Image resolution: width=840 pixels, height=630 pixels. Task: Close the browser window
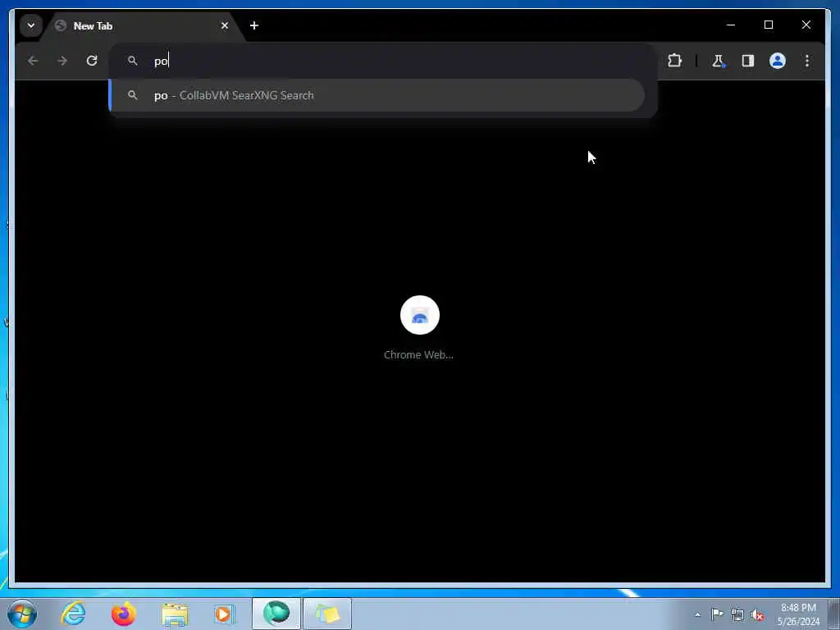tap(806, 25)
